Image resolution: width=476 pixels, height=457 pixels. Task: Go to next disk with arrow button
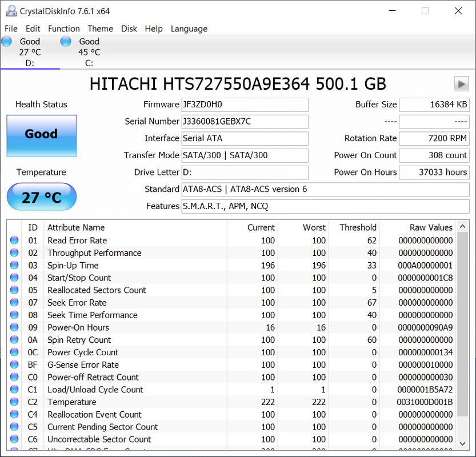pyautogui.click(x=461, y=84)
